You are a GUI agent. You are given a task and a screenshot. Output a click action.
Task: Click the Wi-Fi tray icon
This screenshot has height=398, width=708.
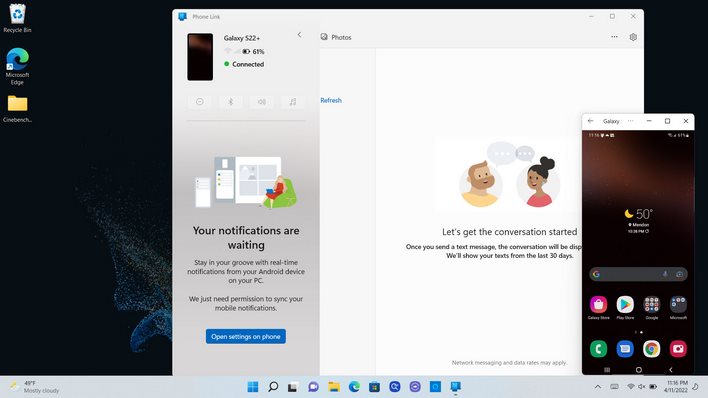tap(631, 387)
